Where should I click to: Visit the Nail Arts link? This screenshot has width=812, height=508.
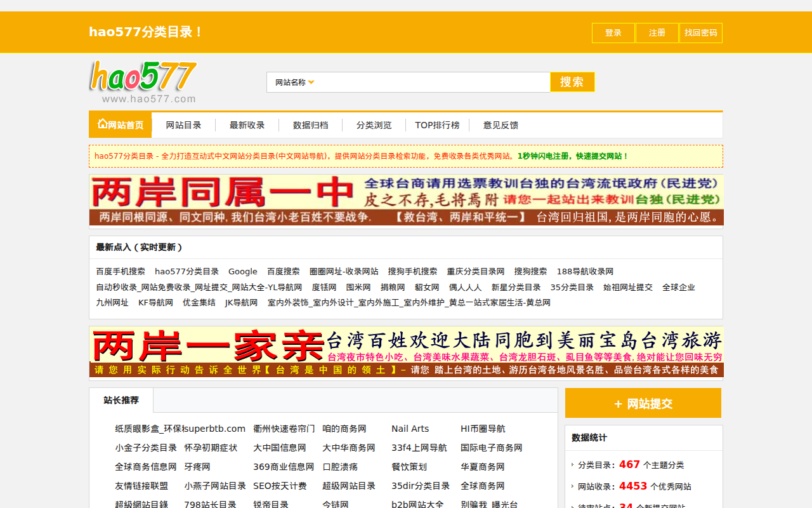[x=410, y=429]
